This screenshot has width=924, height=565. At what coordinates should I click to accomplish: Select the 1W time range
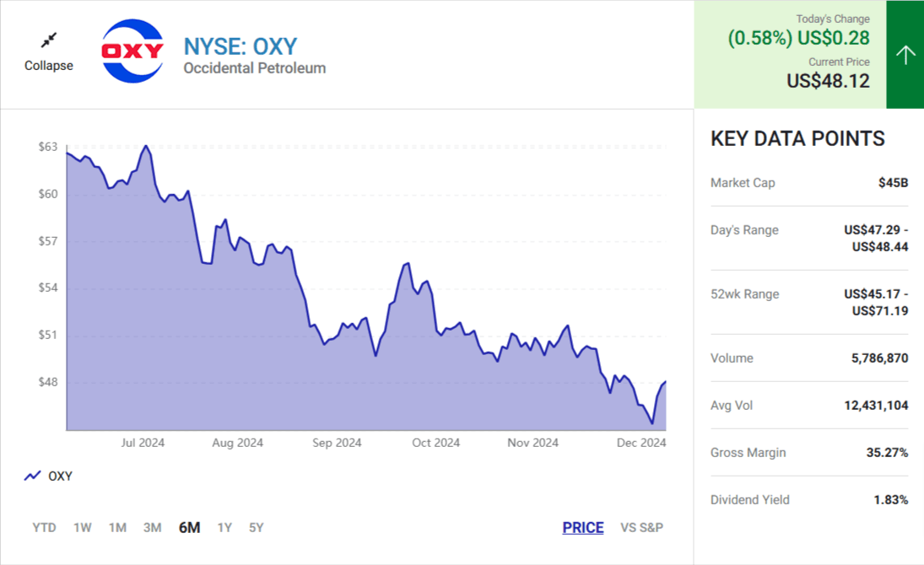click(x=82, y=528)
